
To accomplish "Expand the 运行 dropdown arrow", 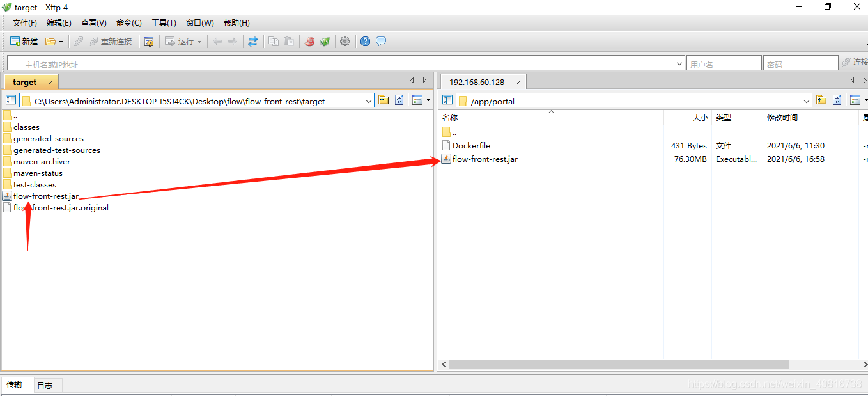I will [x=199, y=42].
